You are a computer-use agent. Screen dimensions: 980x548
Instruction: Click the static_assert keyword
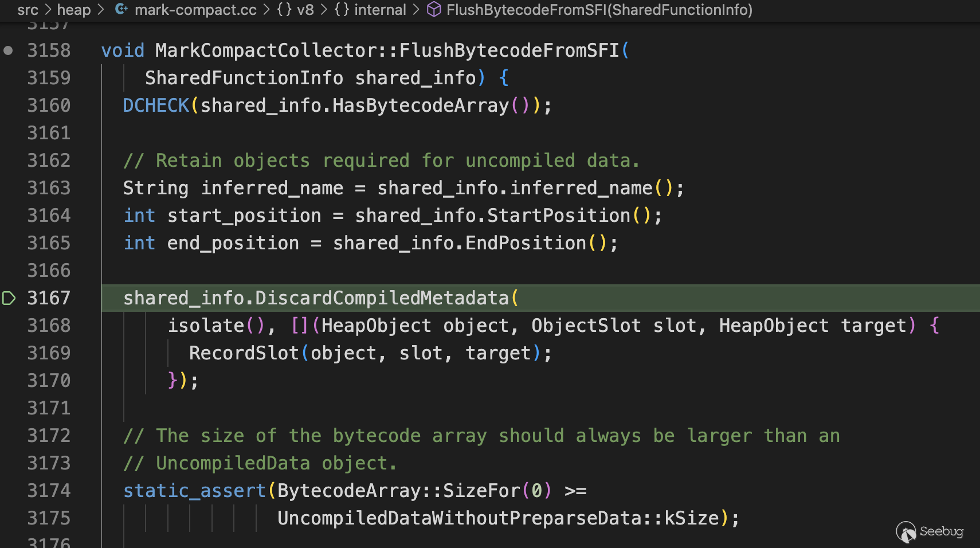click(194, 491)
